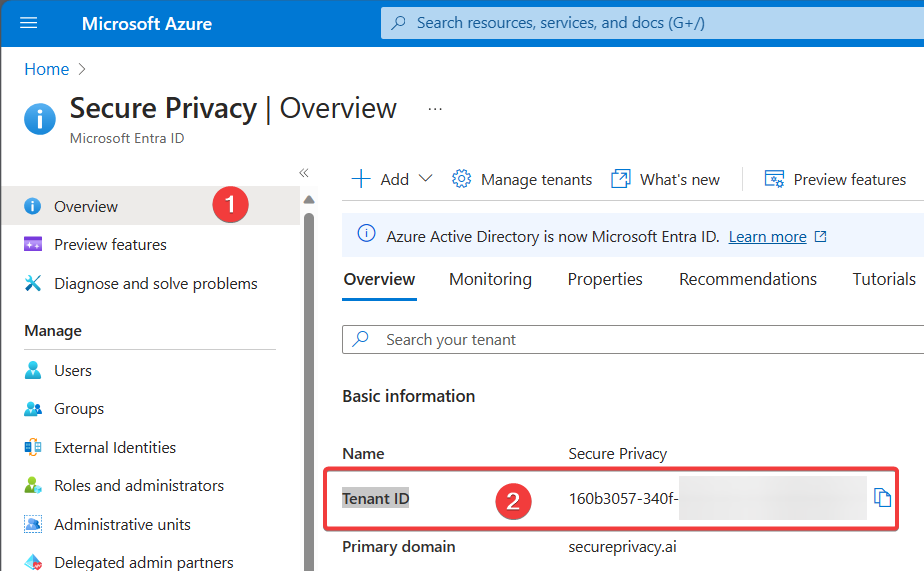924x571 pixels.
Task: Open the hamburger portal menu
Action: coord(28,23)
